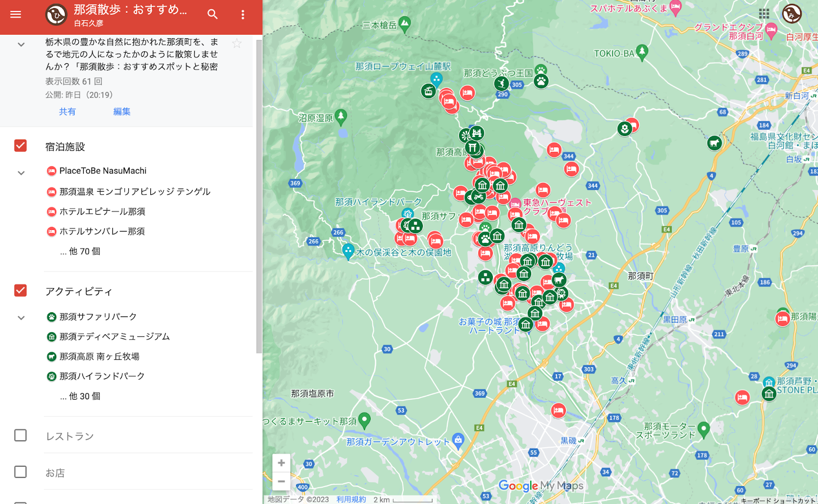
Task: Click the 東急ハーヴェストクラブ pink hotel marker
Action: point(515,204)
